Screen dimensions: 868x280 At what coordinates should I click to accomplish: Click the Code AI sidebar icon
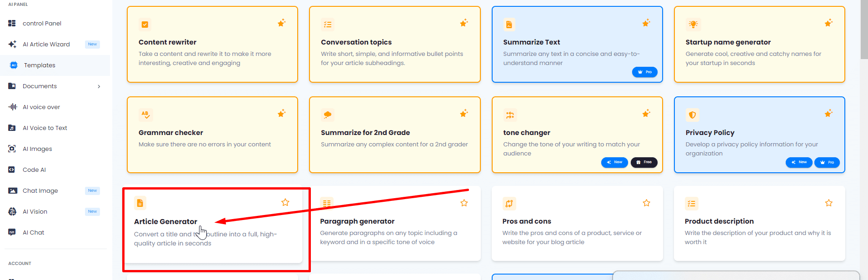click(x=12, y=170)
